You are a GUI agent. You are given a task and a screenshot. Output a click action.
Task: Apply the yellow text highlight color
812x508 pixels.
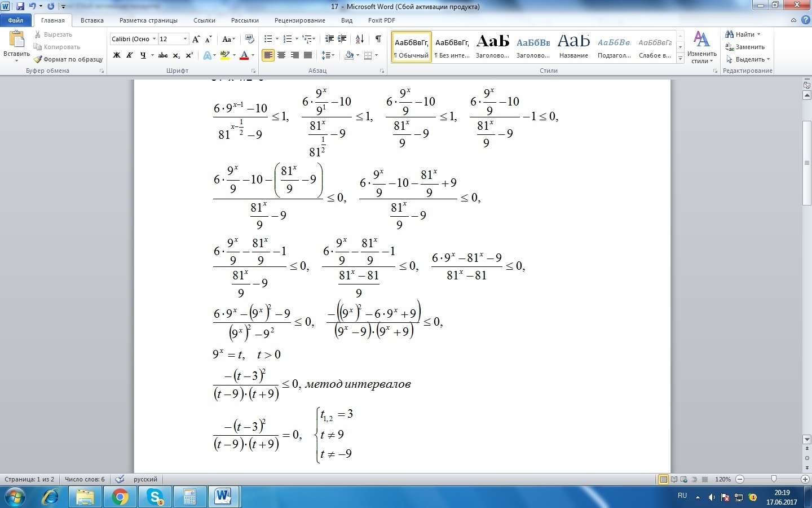pos(225,55)
